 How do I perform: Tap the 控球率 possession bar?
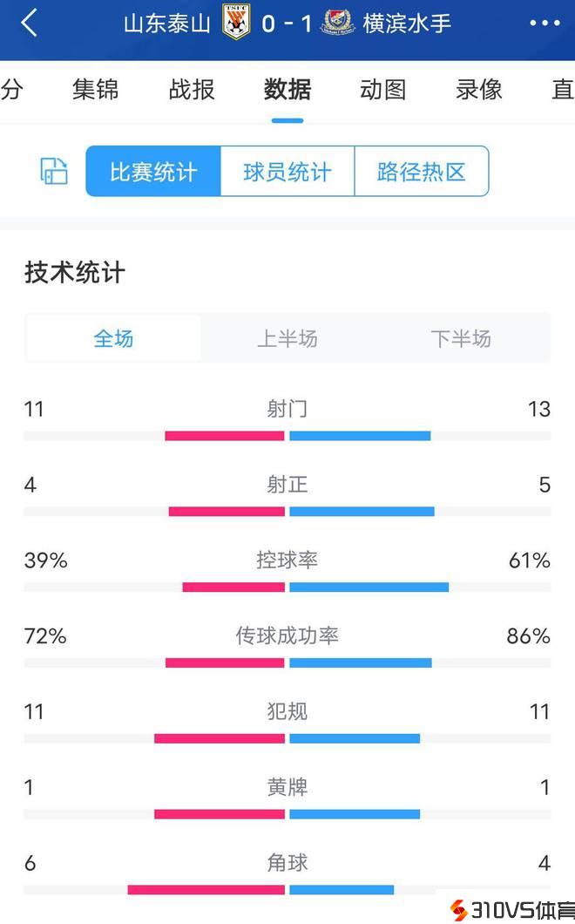point(287,588)
